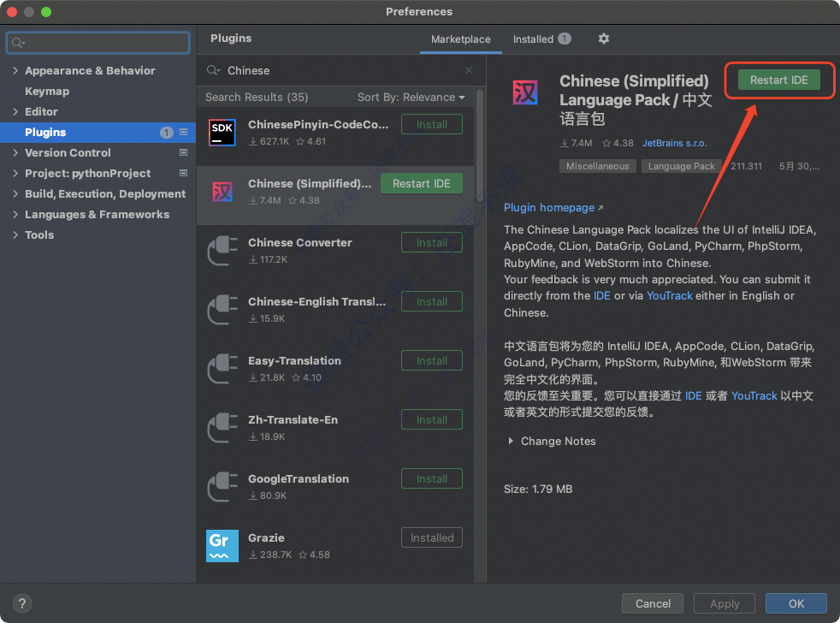The height and width of the screenshot is (623, 840).
Task: Select the Grazie plugin entry name
Action: [266, 537]
